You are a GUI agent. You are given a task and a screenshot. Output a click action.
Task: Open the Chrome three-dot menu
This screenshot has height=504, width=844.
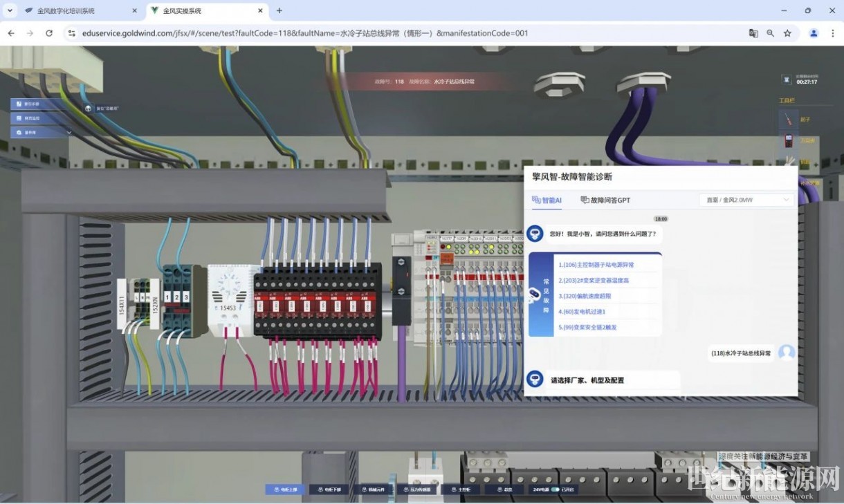point(832,33)
